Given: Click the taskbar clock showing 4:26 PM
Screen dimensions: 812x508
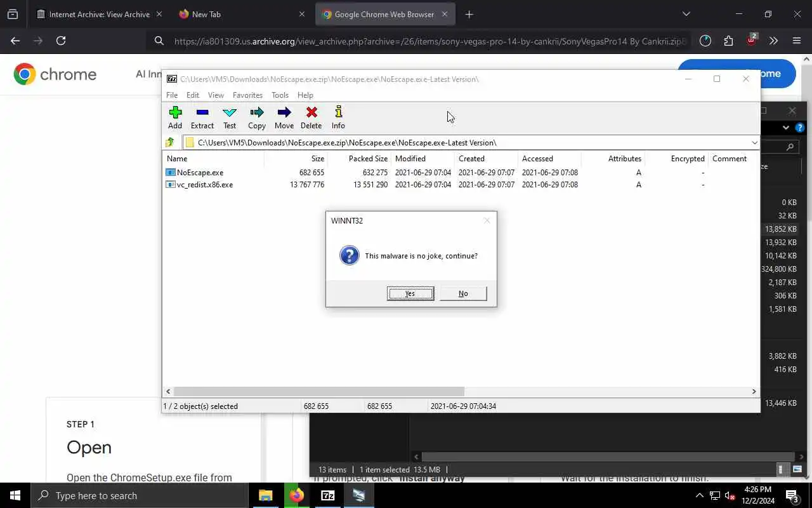Looking at the screenshot, I should 757,495.
